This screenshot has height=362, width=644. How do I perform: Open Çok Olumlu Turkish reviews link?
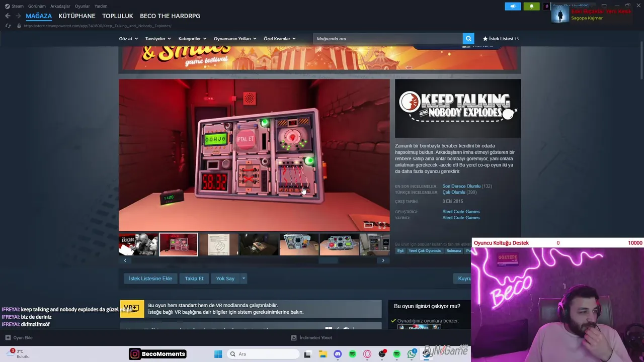tap(454, 192)
